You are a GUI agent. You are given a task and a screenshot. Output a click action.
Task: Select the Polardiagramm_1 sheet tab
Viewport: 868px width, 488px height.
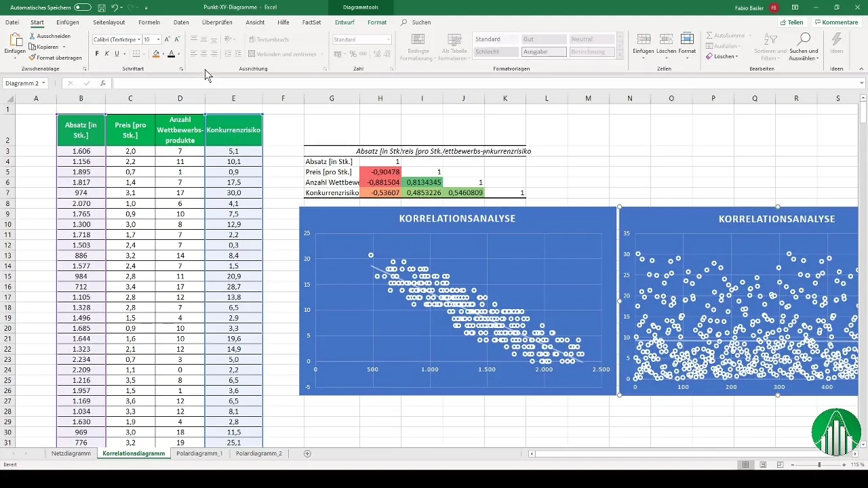[199, 453]
